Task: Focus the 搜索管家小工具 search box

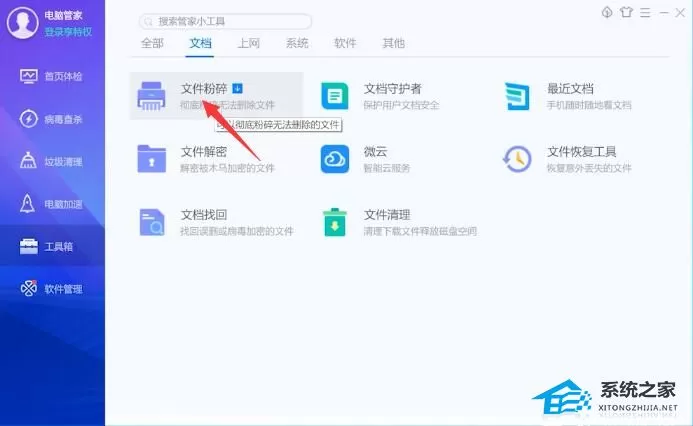Action: click(x=225, y=21)
